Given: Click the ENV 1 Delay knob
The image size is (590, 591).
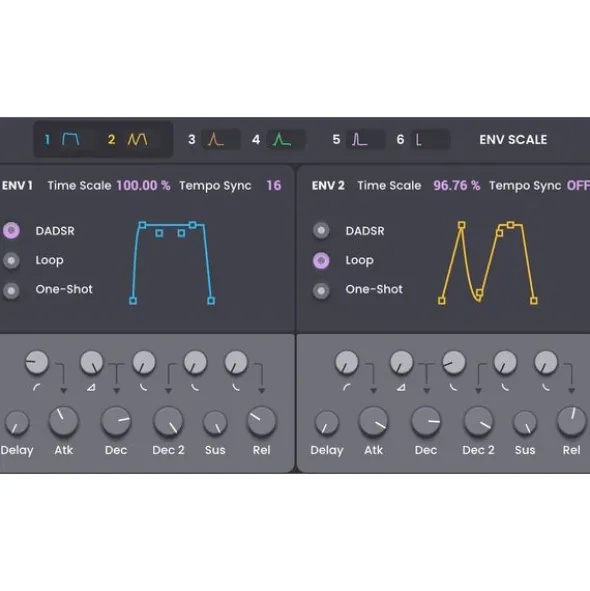Looking at the screenshot, I should tap(17, 423).
